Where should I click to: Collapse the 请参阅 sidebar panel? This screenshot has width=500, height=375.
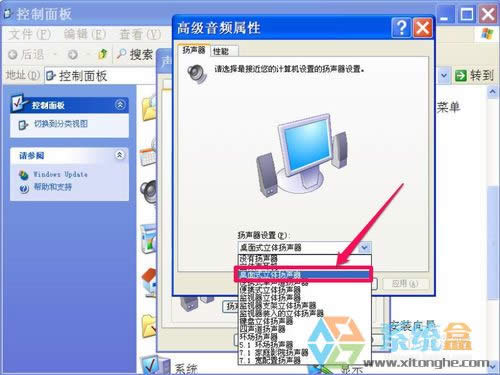coord(119,155)
